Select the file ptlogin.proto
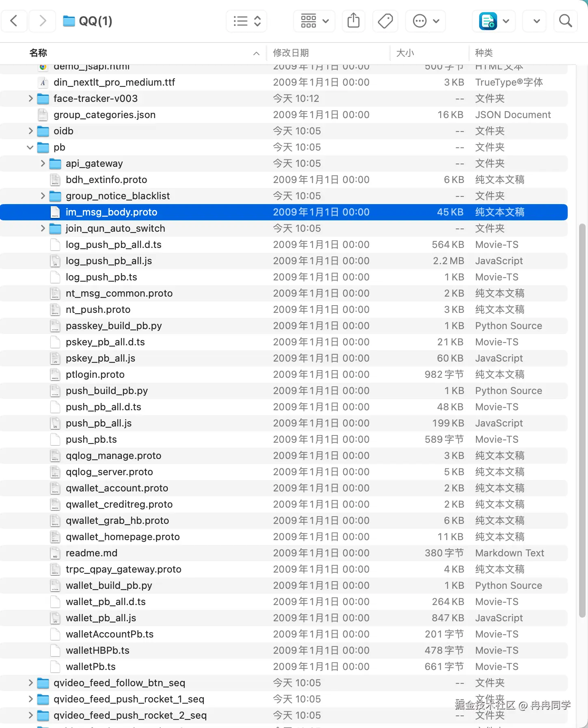Screen dimensions: 588x728 click(x=284, y=375)
